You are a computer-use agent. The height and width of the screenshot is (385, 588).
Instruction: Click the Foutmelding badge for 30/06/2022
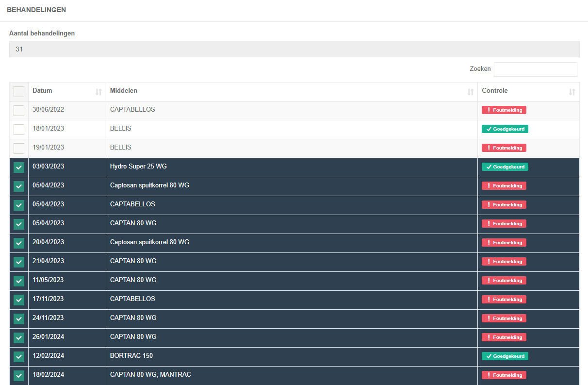pyautogui.click(x=504, y=110)
